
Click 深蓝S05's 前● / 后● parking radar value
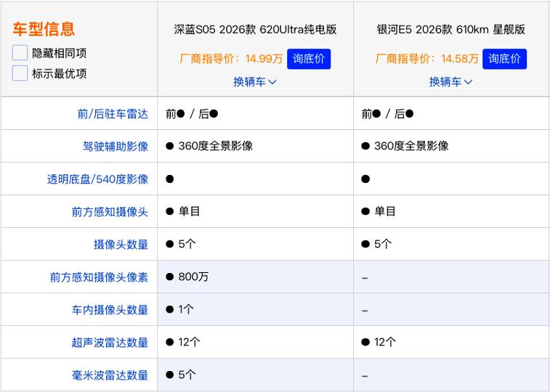point(192,114)
